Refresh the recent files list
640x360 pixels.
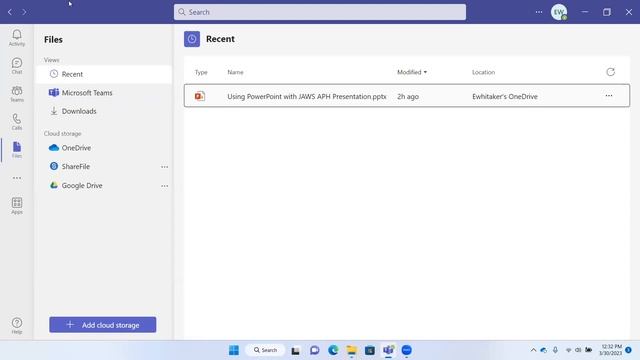(x=610, y=72)
